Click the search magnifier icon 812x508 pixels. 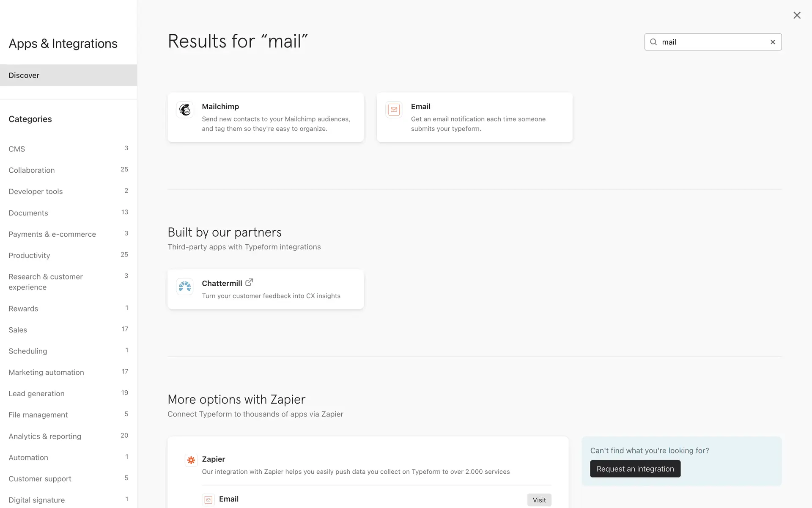[x=653, y=42]
